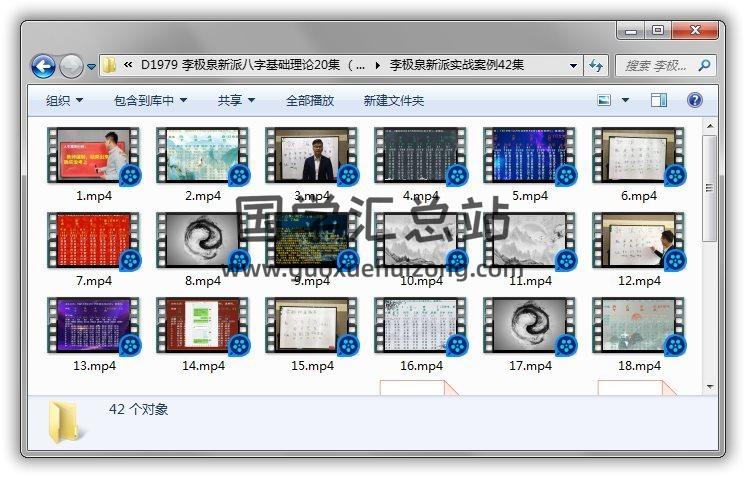Open the 1.mp4 video file
This screenshot has width=746, height=478.
click(94, 160)
